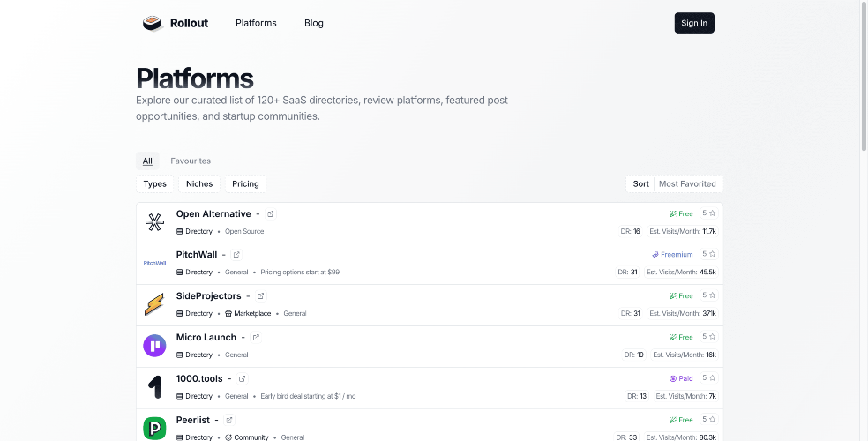Open external link icon next to Open Alternative
The height and width of the screenshot is (441, 868).
(271, 213)
